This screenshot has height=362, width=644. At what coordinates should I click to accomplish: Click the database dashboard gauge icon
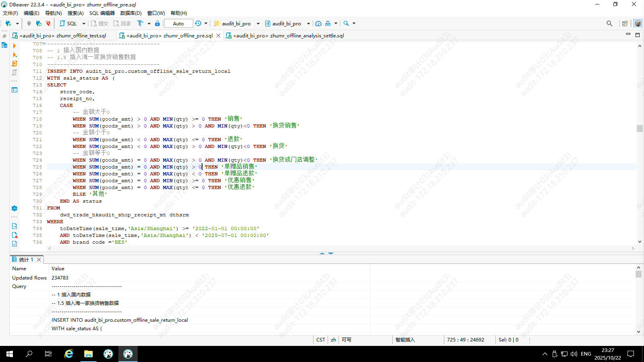(318, 23)
